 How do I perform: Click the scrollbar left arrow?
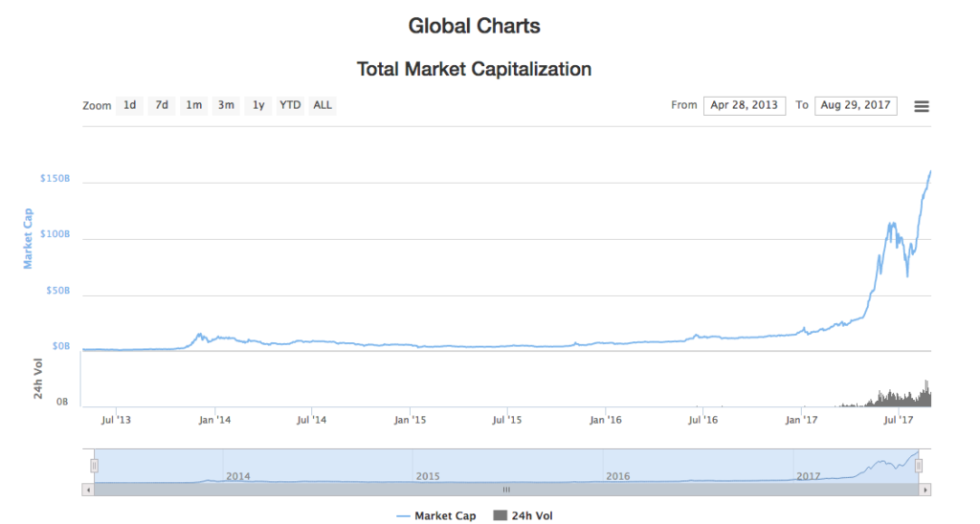[x=89, y=489]
